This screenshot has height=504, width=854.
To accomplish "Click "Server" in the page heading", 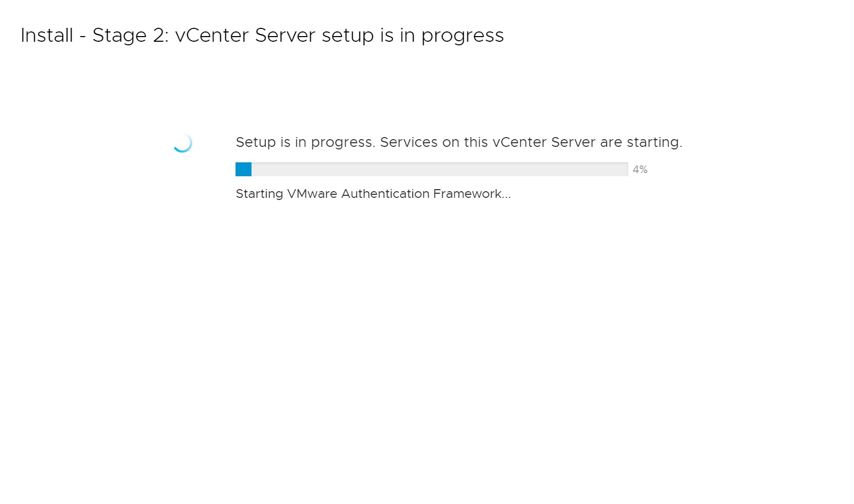I will [285, 36].
